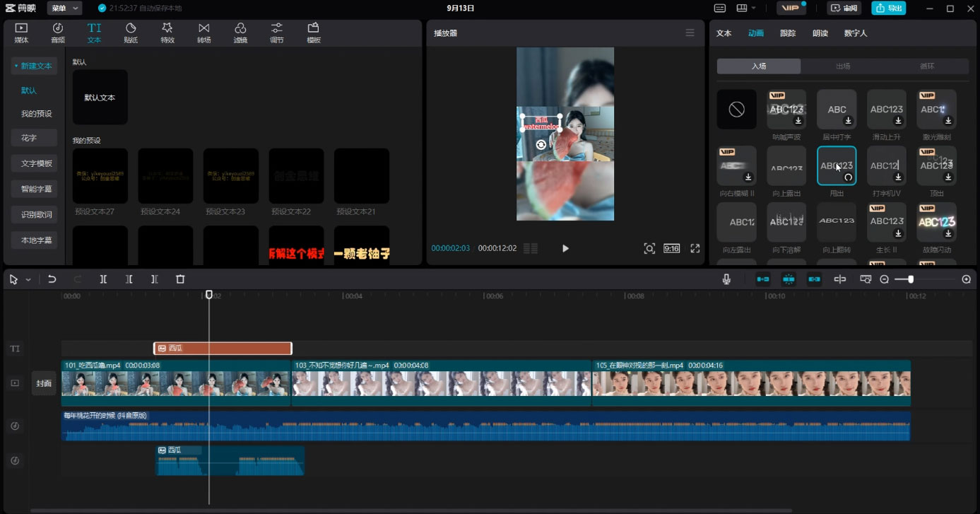Click the microphone voice-over record icon
The height and width of the screenshot is (514, 980).
pos(726,279)
